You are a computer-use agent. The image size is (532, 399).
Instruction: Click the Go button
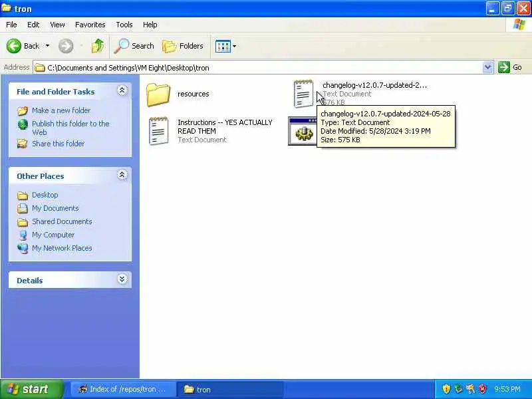click(510, 67)
